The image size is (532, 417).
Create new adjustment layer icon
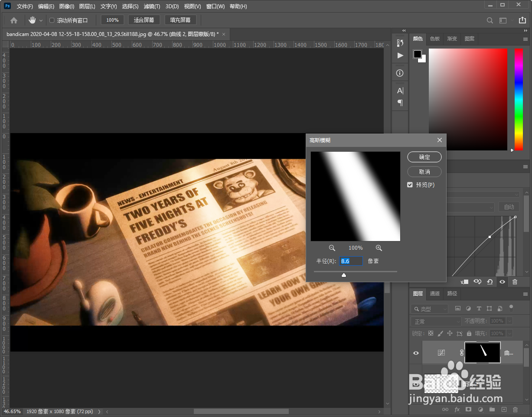480,409
